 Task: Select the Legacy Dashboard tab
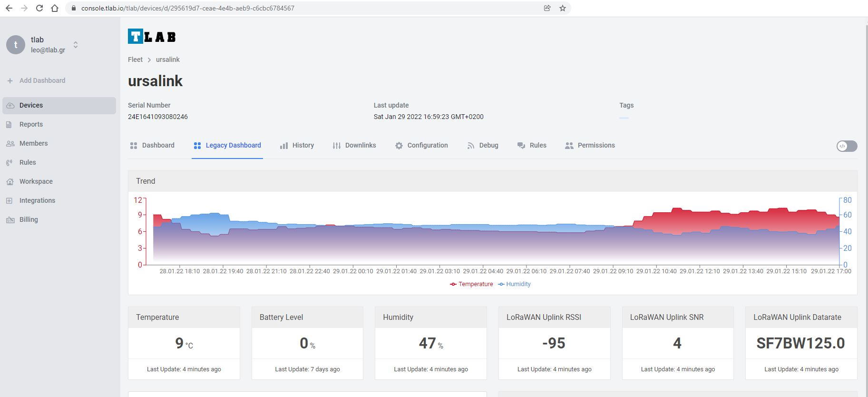[227, 145]
